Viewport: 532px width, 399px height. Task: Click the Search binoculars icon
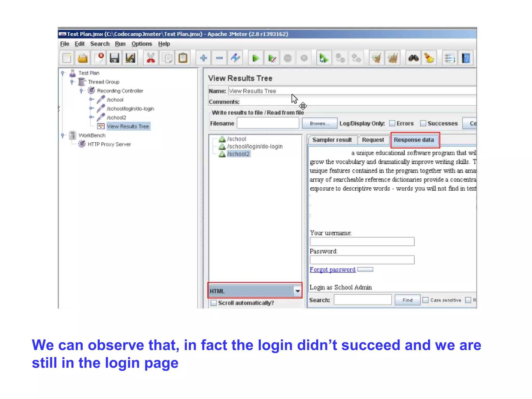(413, 58)
